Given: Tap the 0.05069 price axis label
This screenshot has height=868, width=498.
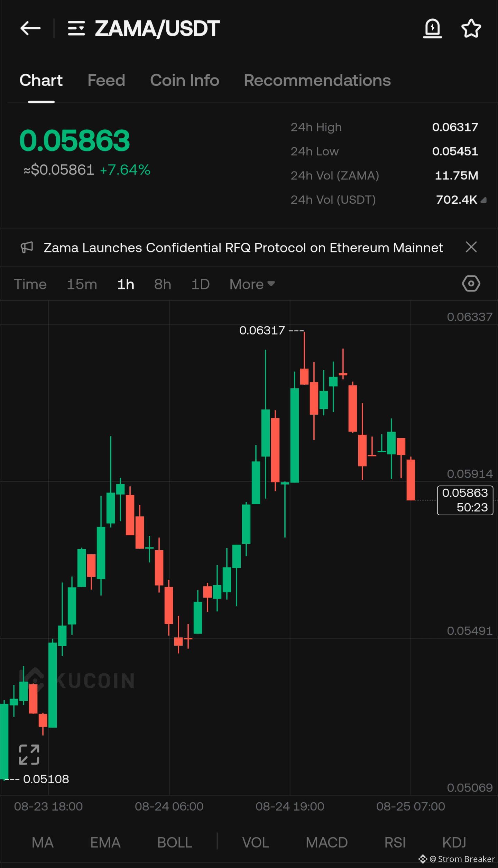Looking at the screenshot, I should [x=470, y=788].
